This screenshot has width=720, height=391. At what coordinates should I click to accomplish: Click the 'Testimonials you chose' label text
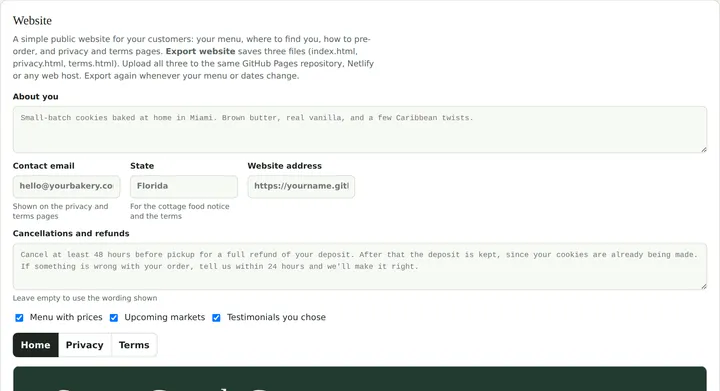276,317
